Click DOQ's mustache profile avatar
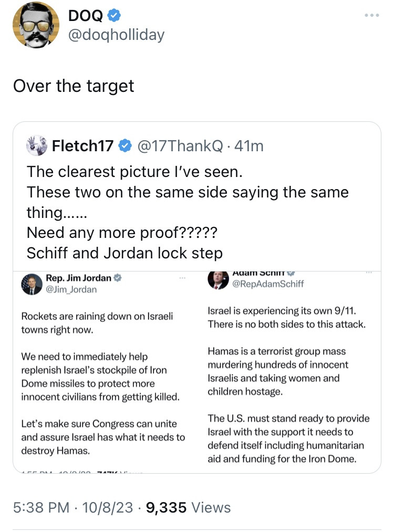394x532 pixels. pyautogui.click(x=36, y=25)
